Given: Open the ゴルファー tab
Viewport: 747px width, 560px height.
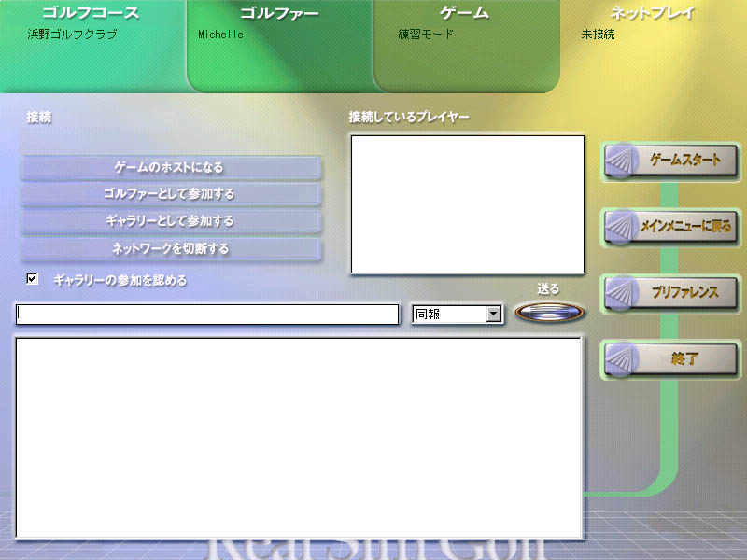Looking at the screenshot, I should [x=279, y=13].
